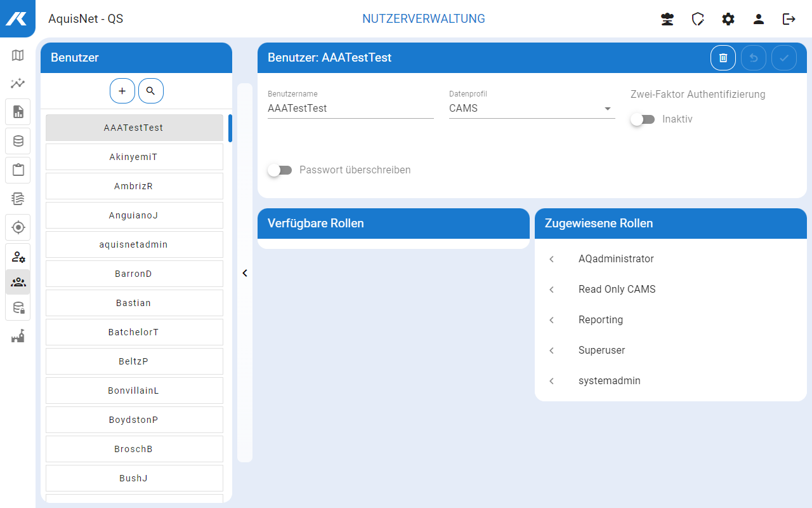Select user AkinyemiT from list
This screenshot has width=812, height=508.
134,157
